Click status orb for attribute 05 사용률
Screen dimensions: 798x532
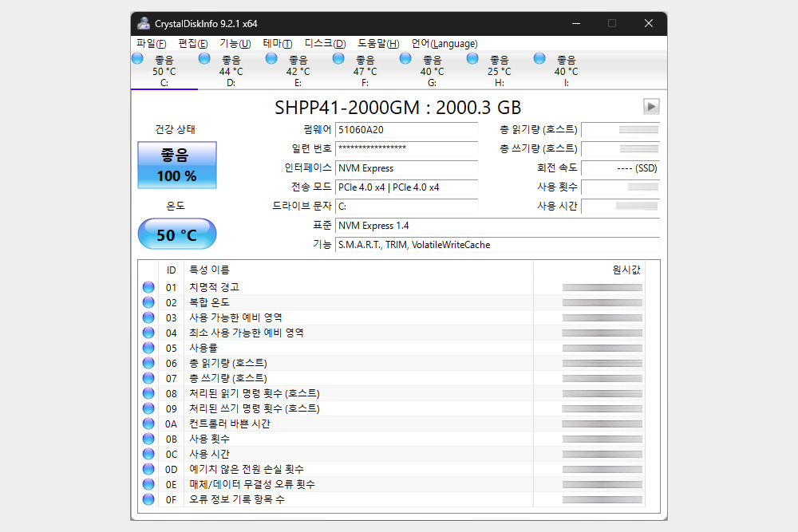(x=148, y=348)
